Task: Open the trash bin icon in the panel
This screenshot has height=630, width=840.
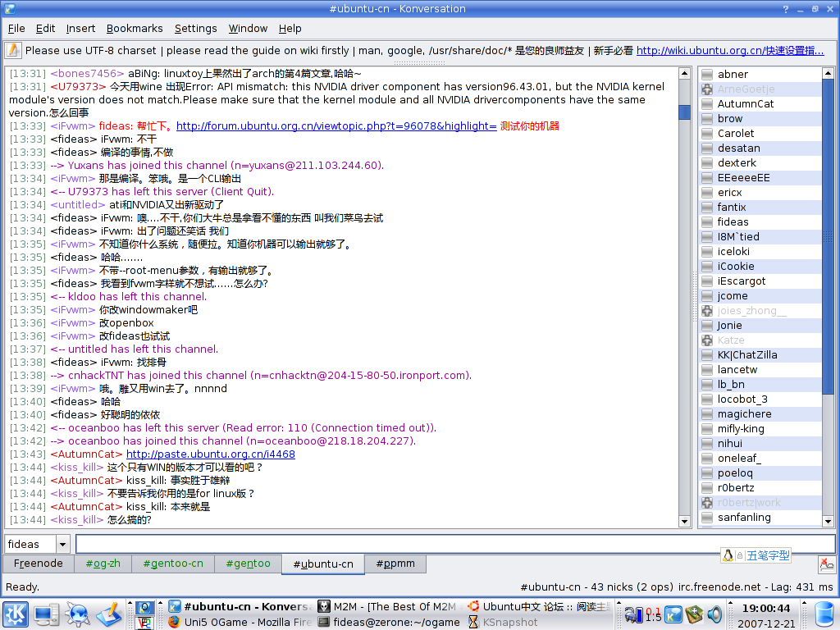Action: pyautogui.click(x=825, y=614)
